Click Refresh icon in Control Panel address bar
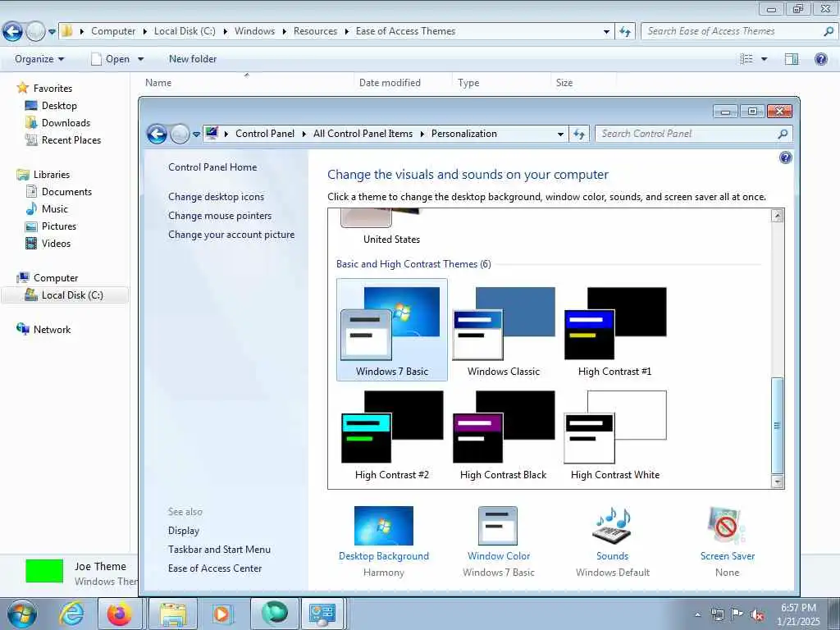Image resolution: width=840 pixels, height=630 pixels. tap(579, 134)
